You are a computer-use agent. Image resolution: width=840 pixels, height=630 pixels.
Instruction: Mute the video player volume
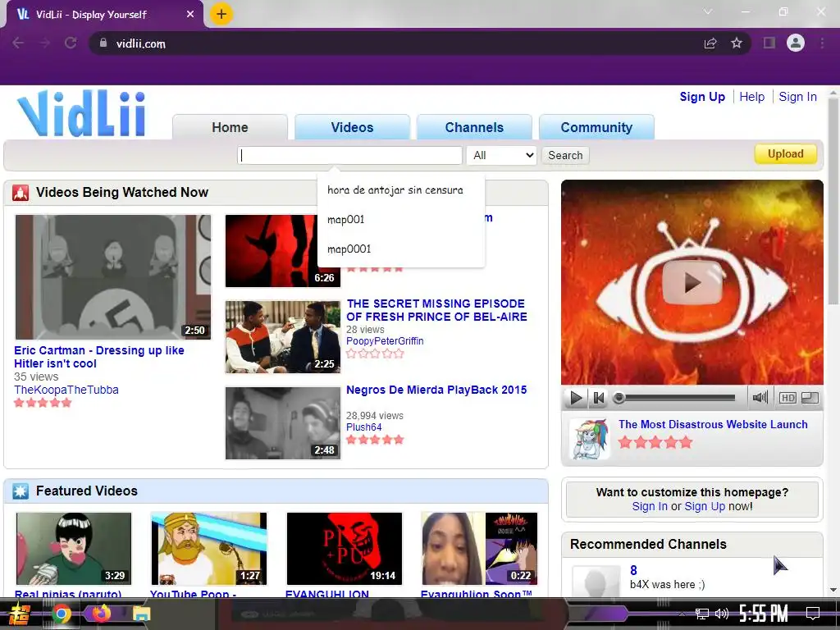point(760,398)
